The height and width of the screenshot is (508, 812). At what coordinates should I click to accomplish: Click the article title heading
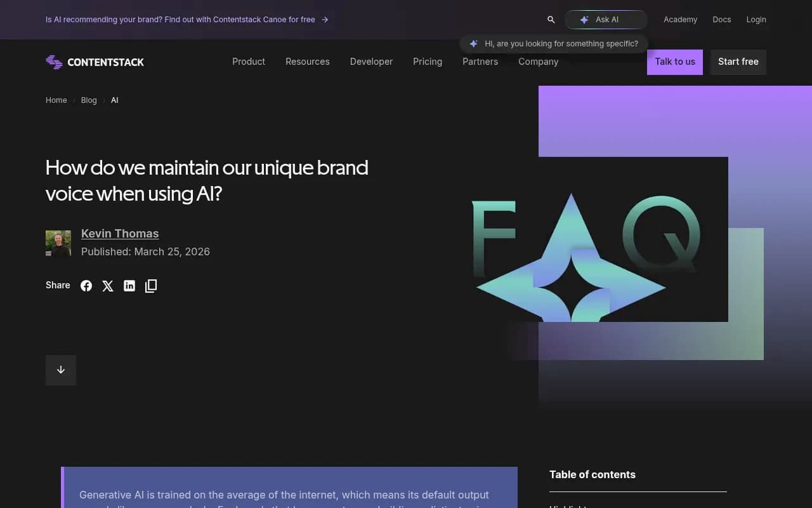click(207, 180)
